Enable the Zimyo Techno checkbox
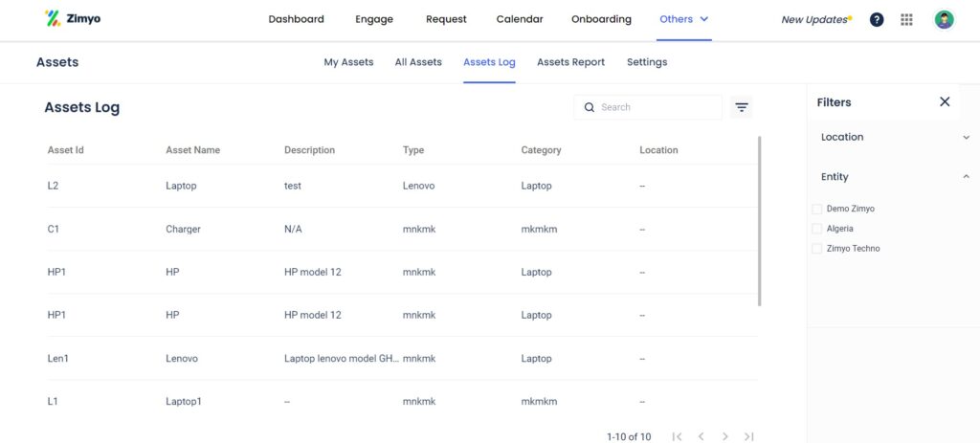This screenshot has height=443, width=980. 816,249
